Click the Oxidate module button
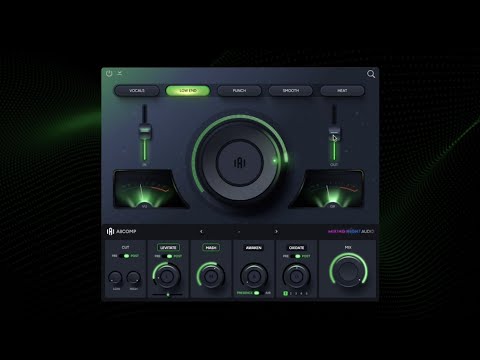 click(x=296, y=248)
